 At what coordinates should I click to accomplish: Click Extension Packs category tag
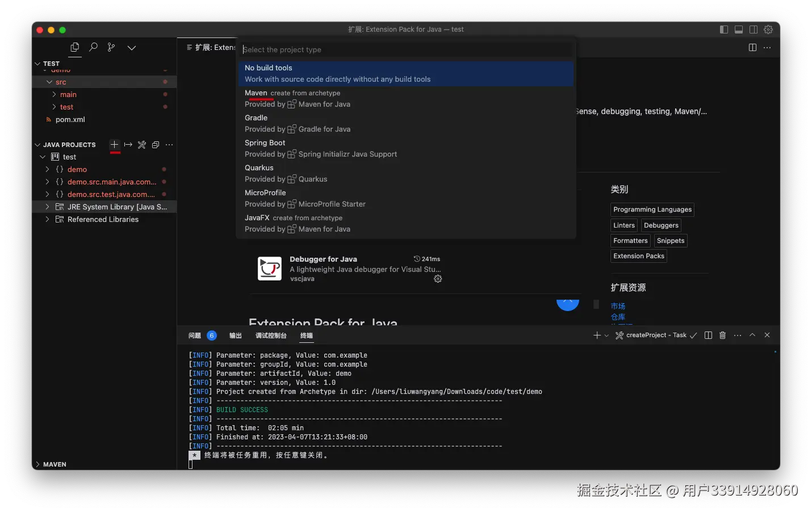pyautogui.click(x=639, y=256)
